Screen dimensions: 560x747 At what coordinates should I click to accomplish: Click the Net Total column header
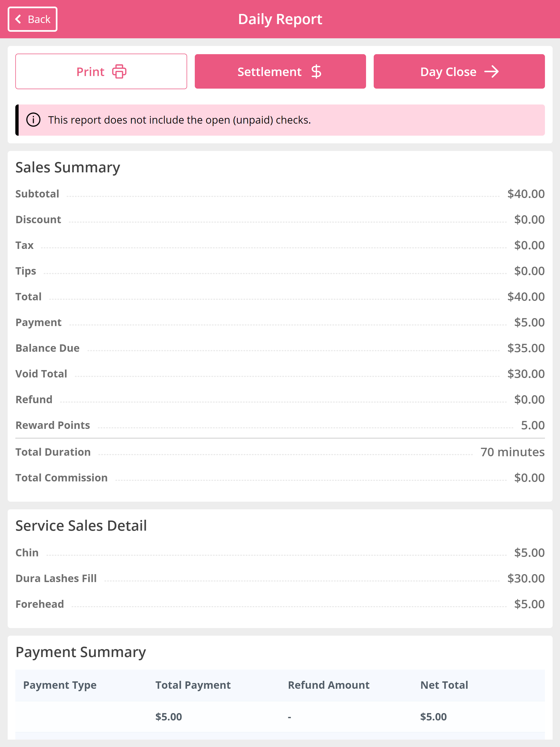point(444,685)
